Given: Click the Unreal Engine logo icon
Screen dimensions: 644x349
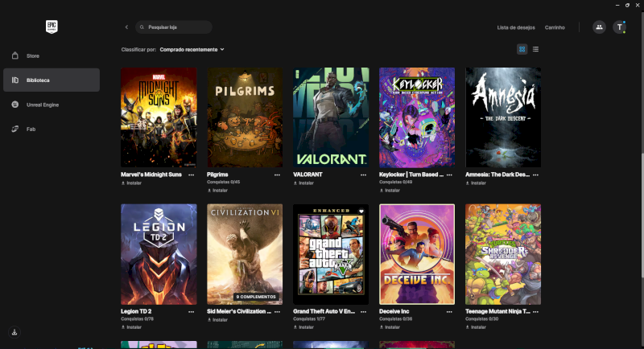Looking at the screenshot, I should (15, 105).
